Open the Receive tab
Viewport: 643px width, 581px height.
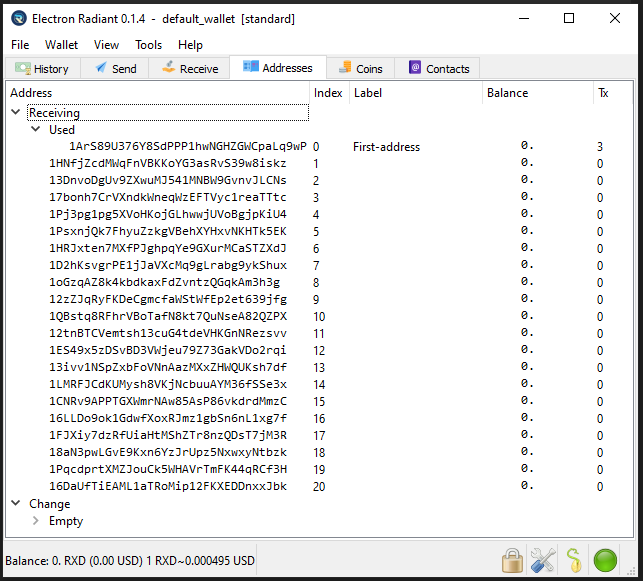(x=188, y=69)
